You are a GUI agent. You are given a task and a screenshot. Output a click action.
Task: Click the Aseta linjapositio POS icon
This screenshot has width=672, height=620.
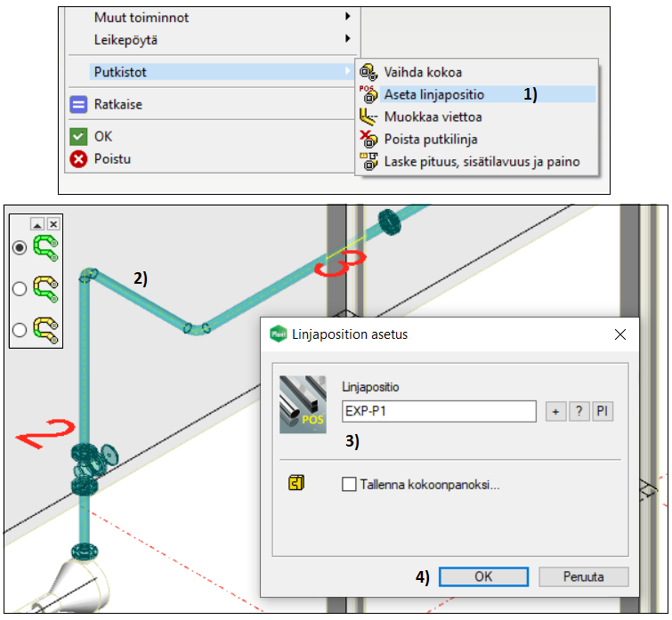coord(368,94)
